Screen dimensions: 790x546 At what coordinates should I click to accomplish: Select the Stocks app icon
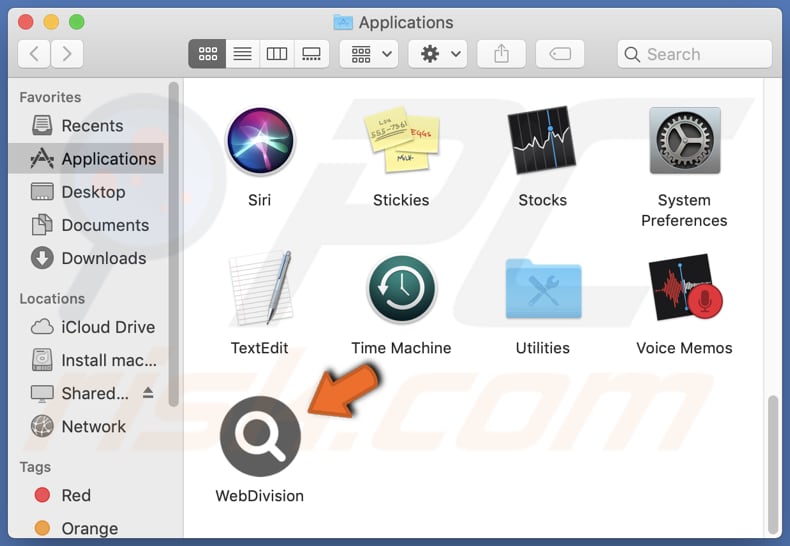[x=542, y=140]
